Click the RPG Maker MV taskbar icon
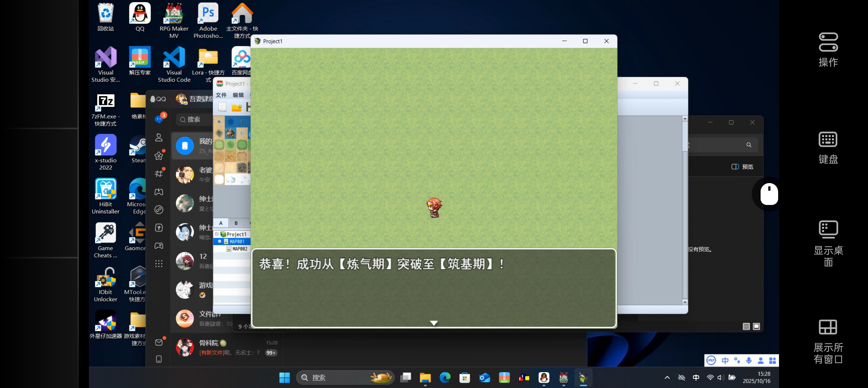Image resolution: width=868 pixels, height=388 pixels. (564, 378)
